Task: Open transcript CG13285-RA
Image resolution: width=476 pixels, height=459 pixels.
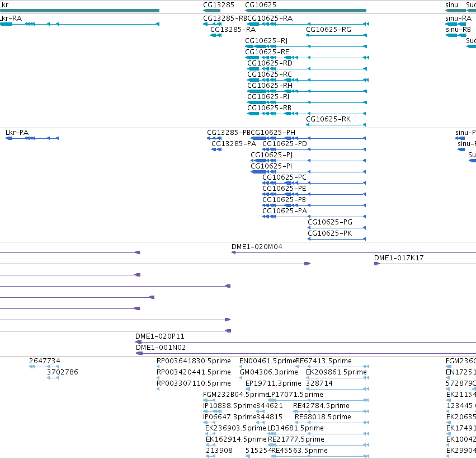Action: pos(233,30)
